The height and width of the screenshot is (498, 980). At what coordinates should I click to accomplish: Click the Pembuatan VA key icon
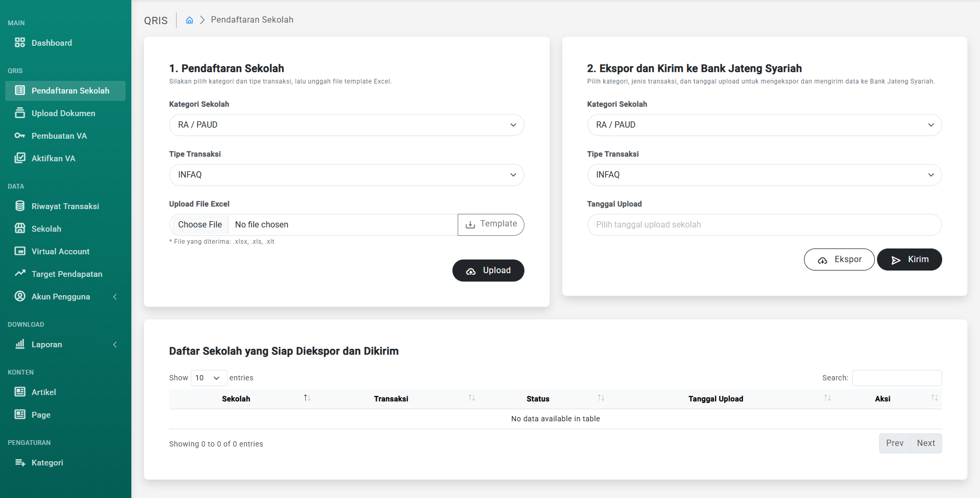(20, 136)
